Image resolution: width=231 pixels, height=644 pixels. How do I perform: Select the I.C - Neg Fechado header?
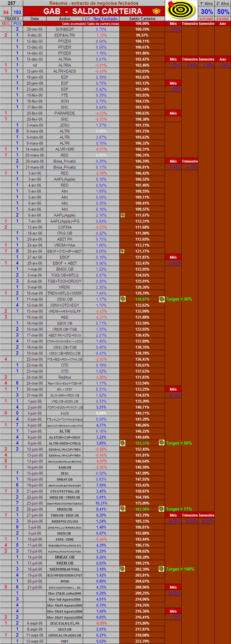click(101, 19)
